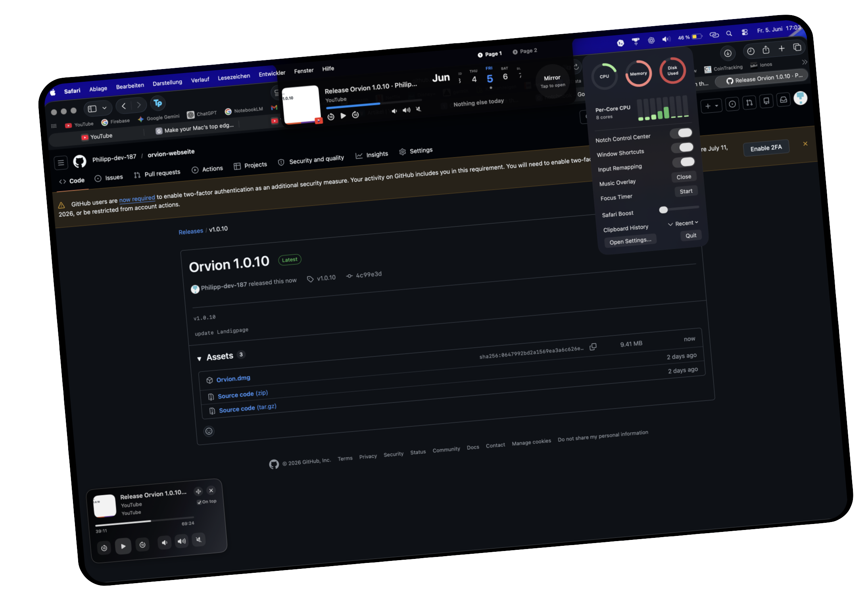
Task: Open the Actions tab
Action: pos(207,169)
